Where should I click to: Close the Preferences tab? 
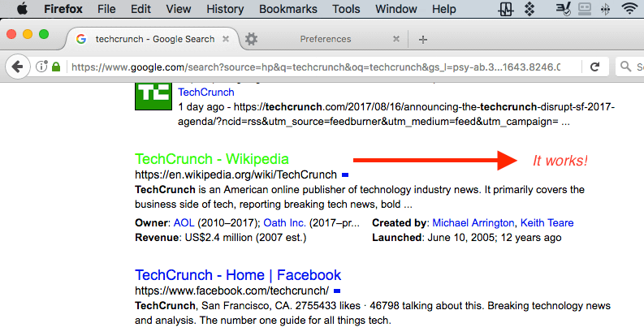(x=396, y=39)
